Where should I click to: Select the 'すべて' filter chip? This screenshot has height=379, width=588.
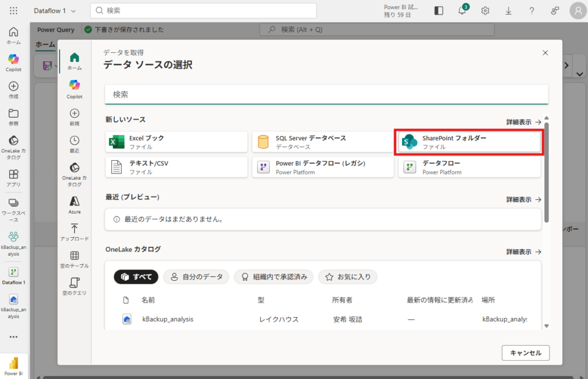[137, 277]
